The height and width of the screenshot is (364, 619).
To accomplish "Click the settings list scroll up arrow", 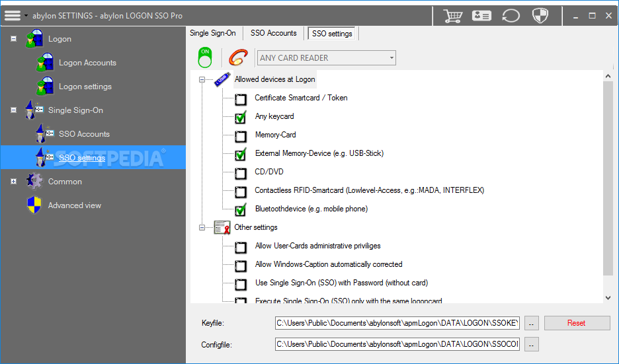I will (x=608, y=76).
